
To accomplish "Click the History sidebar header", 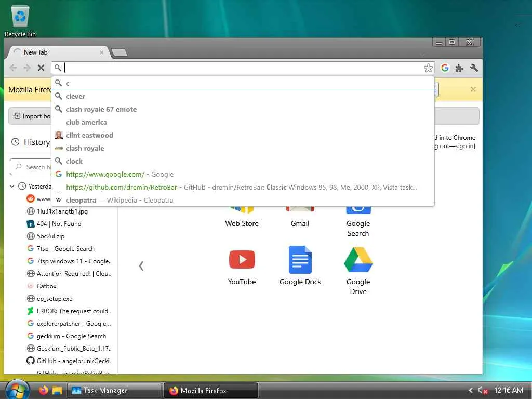I will [31, 142].
